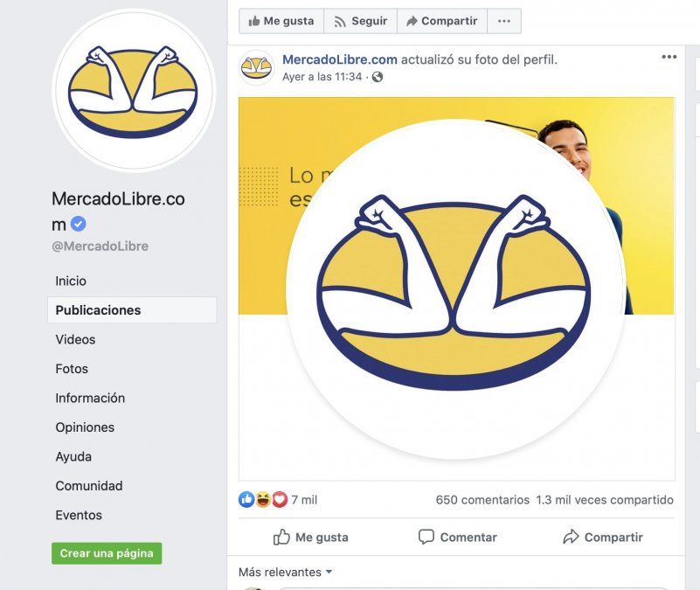Viewport: 700px width, 590px height.
Task: Click the green Crear una página button
Action: pyautogui.click(x=107, y=553)
